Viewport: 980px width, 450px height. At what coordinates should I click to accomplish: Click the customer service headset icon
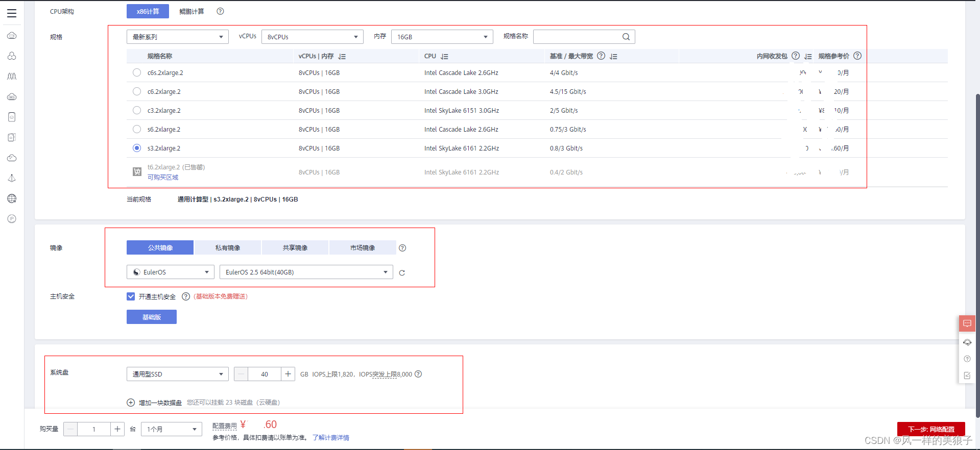[x=967, y=342]
